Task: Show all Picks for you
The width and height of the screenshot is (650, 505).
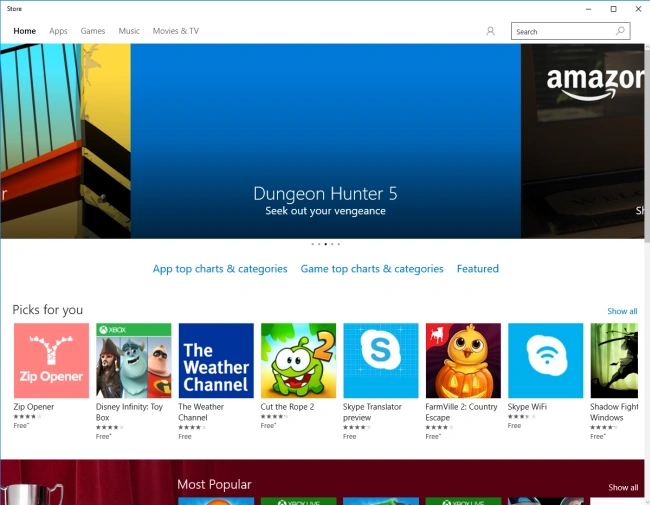Action: pyautogui.click(x=622, y=311)
